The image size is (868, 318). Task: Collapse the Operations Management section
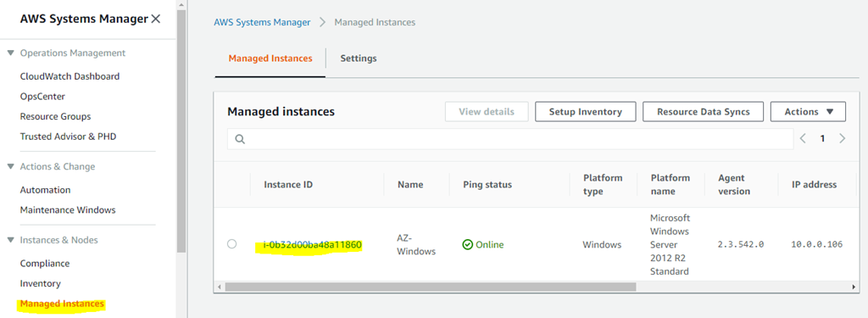click(10, 53)
